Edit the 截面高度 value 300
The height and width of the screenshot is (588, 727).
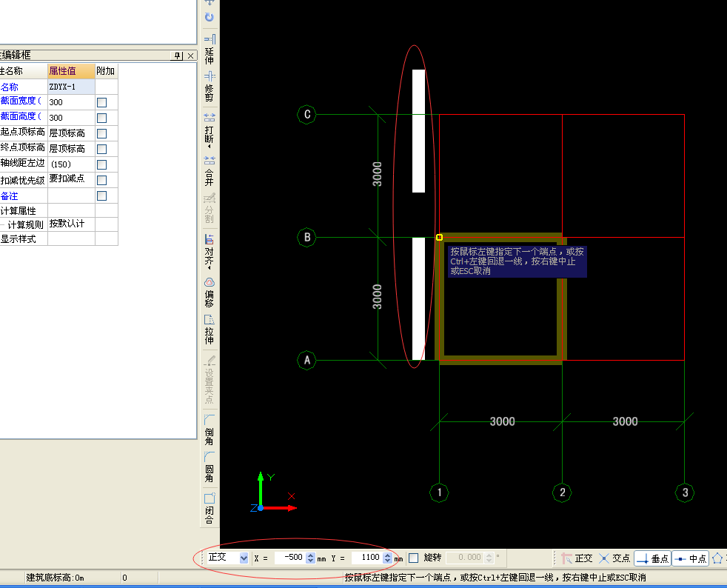[71, 118]
